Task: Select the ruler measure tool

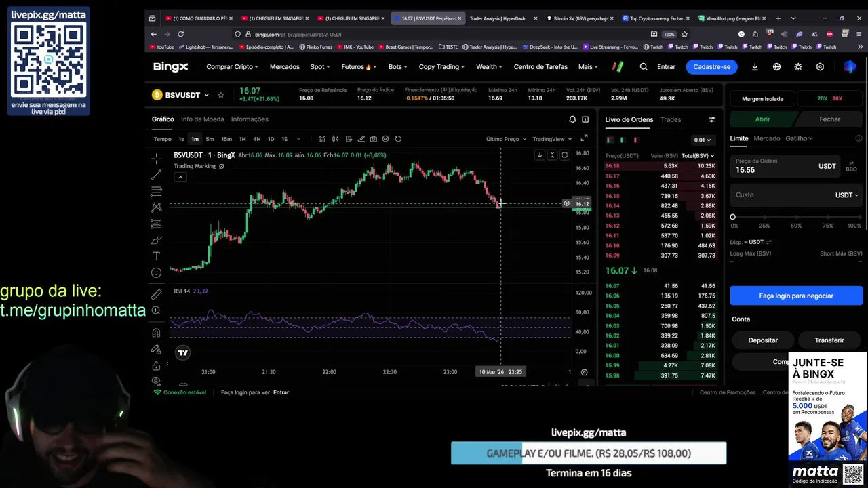Action: (x=157, y=294)
